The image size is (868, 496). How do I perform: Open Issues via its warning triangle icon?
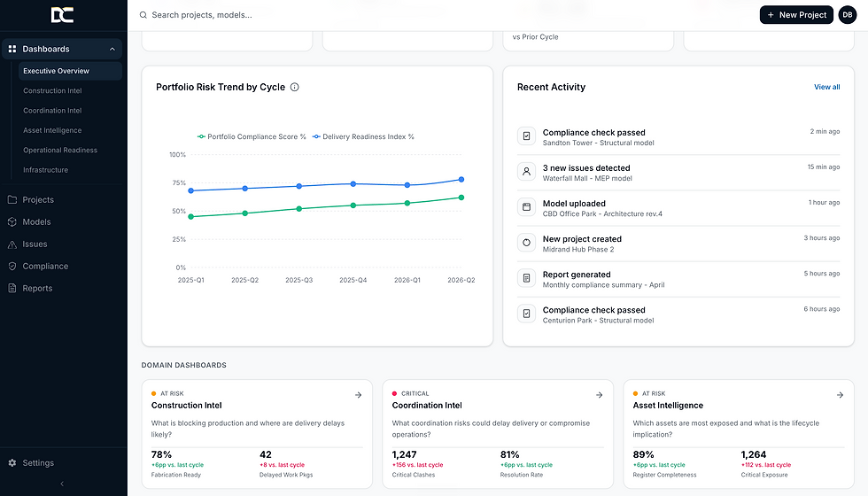click(x=12, y=244)
